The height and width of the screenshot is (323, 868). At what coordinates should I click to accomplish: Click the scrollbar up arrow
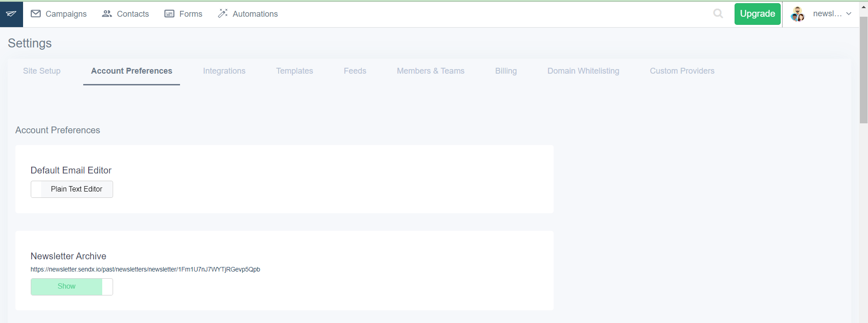(x=863, y=7)
